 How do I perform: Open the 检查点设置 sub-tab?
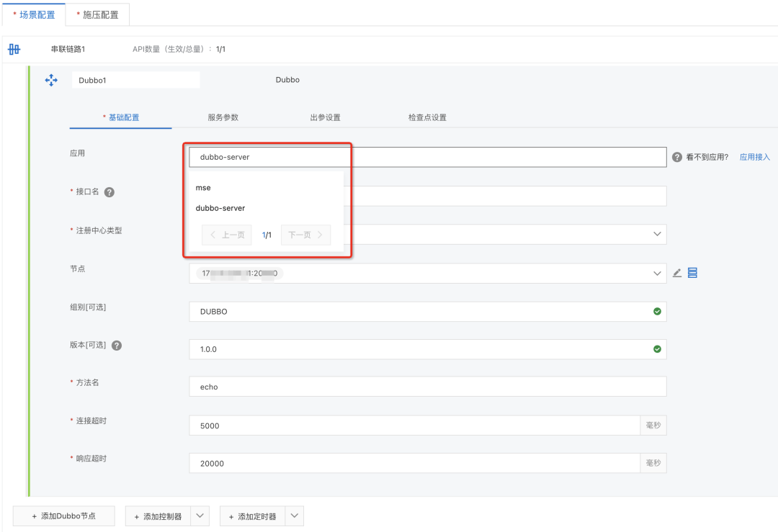[x=427, y=117]
